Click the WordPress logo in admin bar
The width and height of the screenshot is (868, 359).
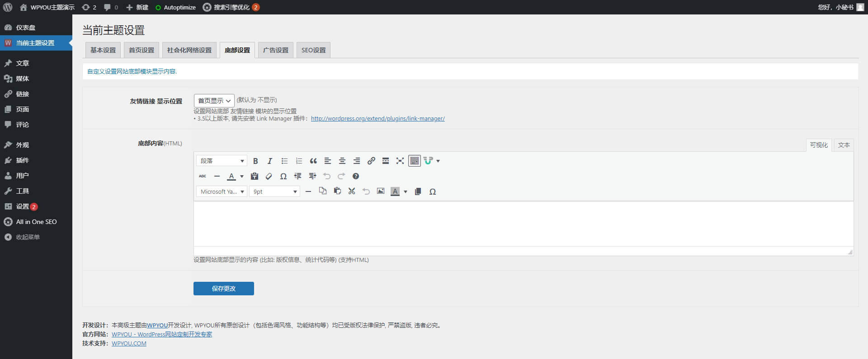(x=8, y=7)
